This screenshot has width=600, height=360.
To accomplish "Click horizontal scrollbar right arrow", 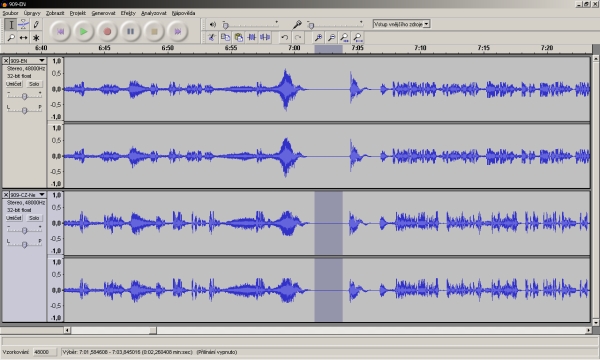I will [589, 330].
